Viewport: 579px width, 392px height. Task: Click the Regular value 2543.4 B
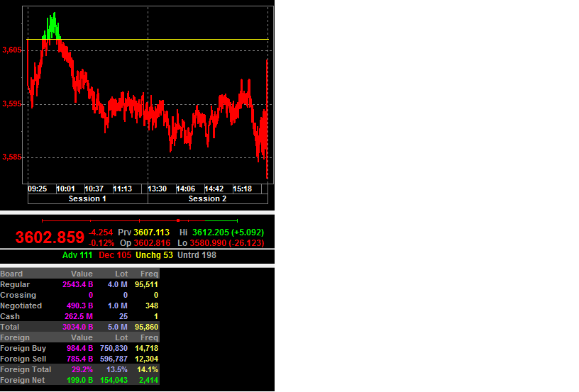point(77,284)
